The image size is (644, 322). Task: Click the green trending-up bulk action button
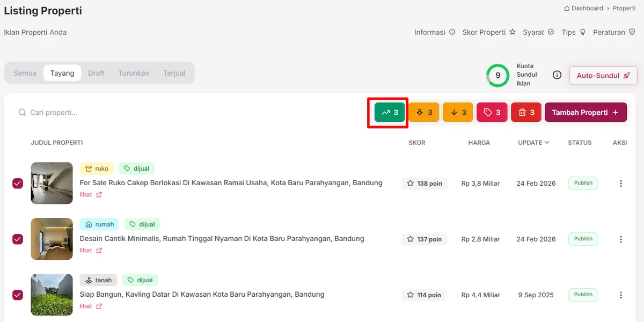coord(390,113)
